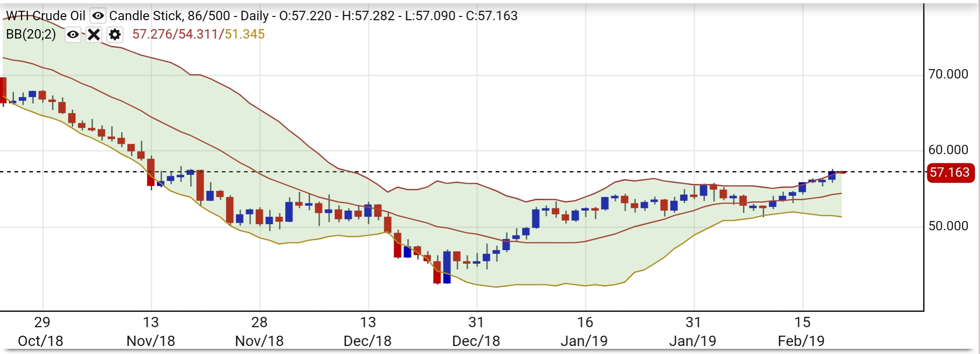The height and width of the screenshot is (354, 980).
Task: Remove the Bollinger Bands indicator with the X
Action: click(94, 34)
